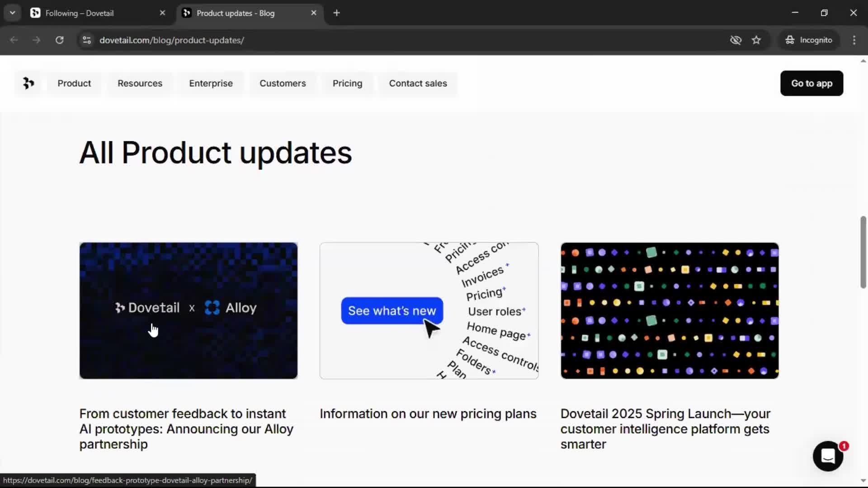Switch to the Following – Dovetail tab
The width and height of the screenshot is (868, 488).
click(x=90, y=13)
